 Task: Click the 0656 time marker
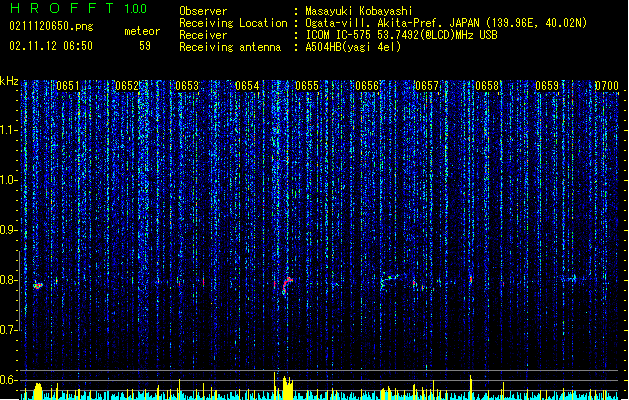tap(367, 86)
